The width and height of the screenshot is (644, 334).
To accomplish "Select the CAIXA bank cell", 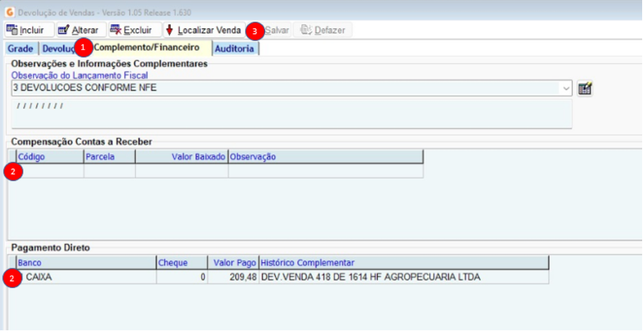I will click(86, 277).
